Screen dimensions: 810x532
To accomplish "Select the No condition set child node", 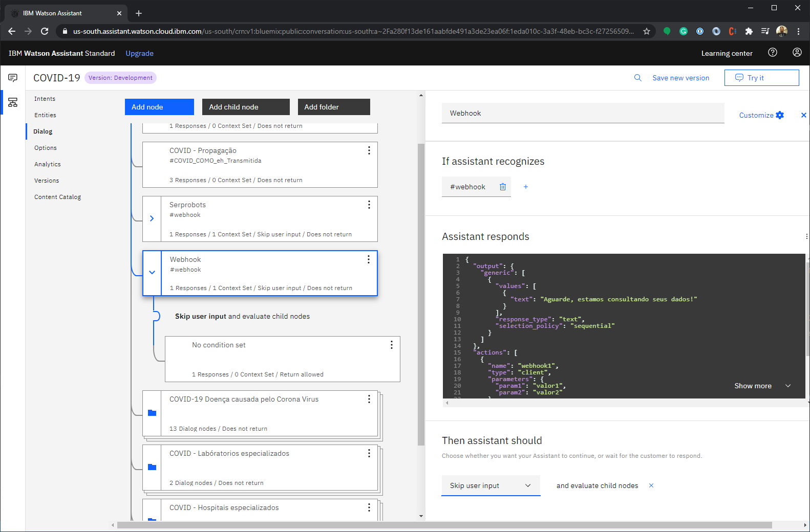I will pyautogui.click(x=282, y=359).
